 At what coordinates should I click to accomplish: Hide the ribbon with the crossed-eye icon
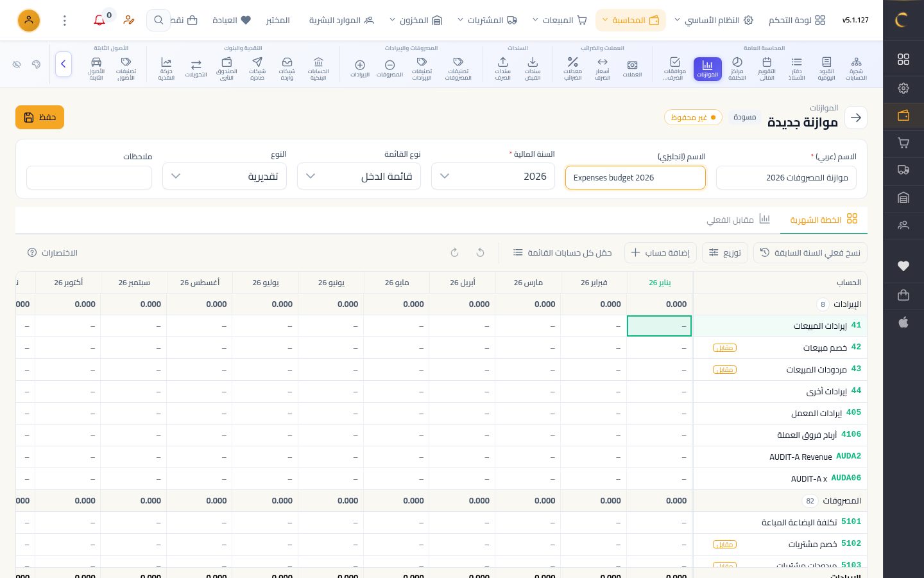pyautogui.click(x=17, y=64)
